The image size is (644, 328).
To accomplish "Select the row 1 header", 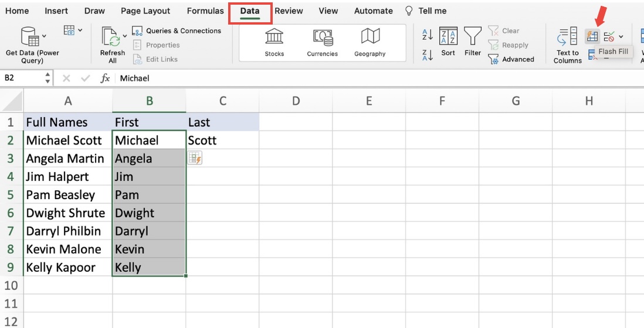I will tap(12, 122).
